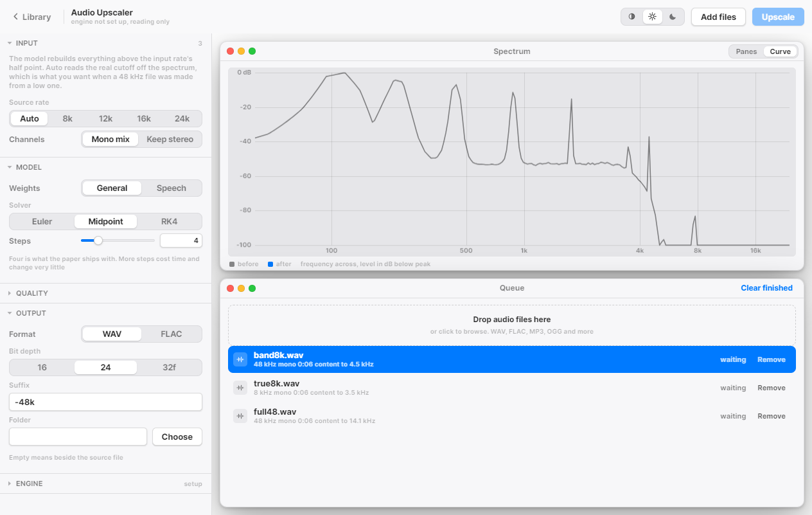Viewport: 812px width, 515px height.
Task: Switch Spectrum view to Curve
Action: (x=781, y=51)
